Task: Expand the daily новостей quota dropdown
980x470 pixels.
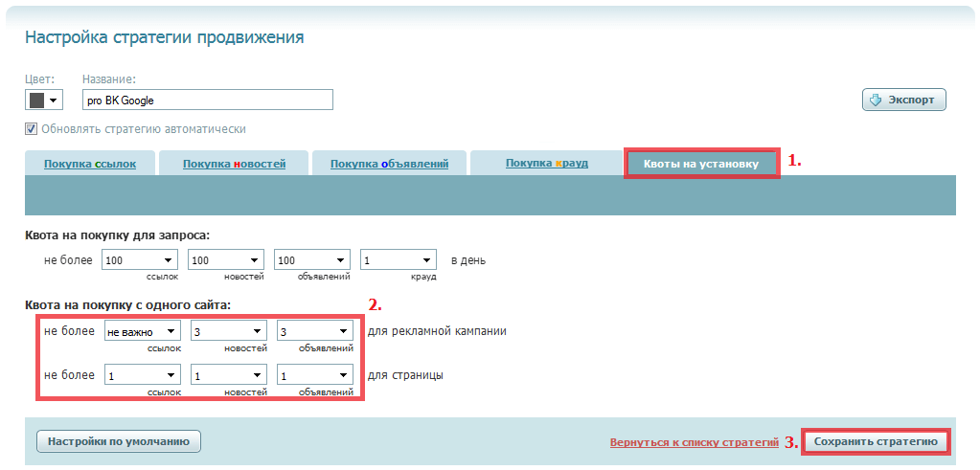Action: [x=226, y=260]
